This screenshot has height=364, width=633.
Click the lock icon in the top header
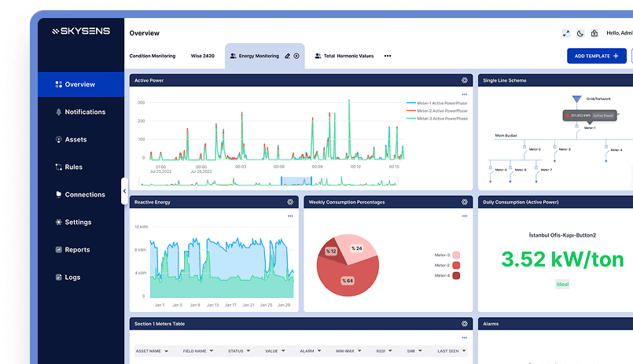(x=594, y=33)
